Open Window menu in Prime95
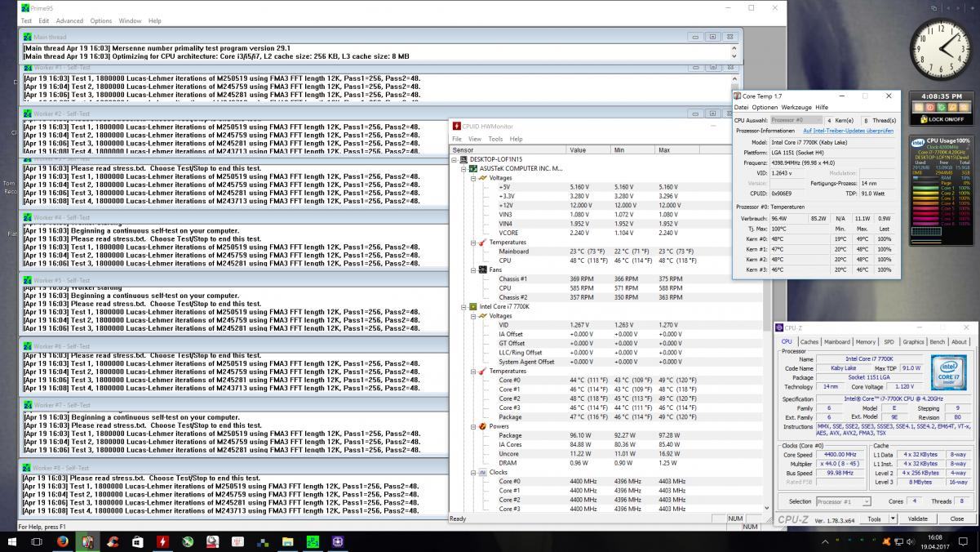This screenshot has width=980, height=552. pos(130,20)
